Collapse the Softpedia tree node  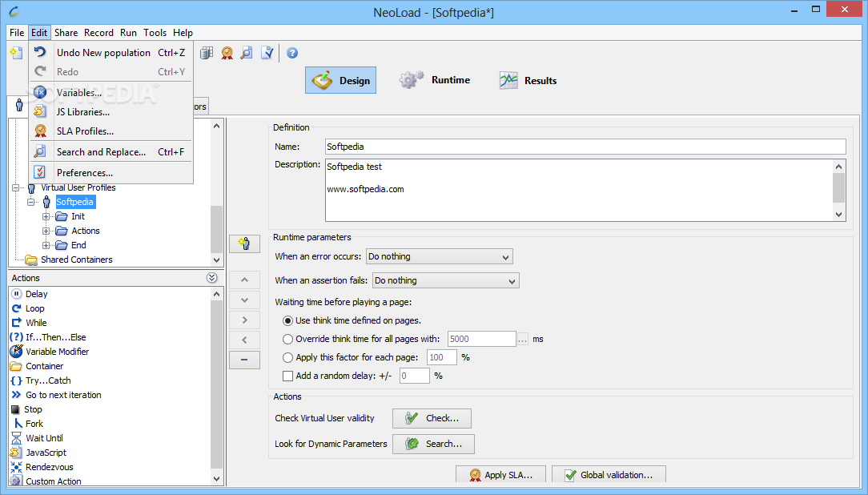[31, 202]
